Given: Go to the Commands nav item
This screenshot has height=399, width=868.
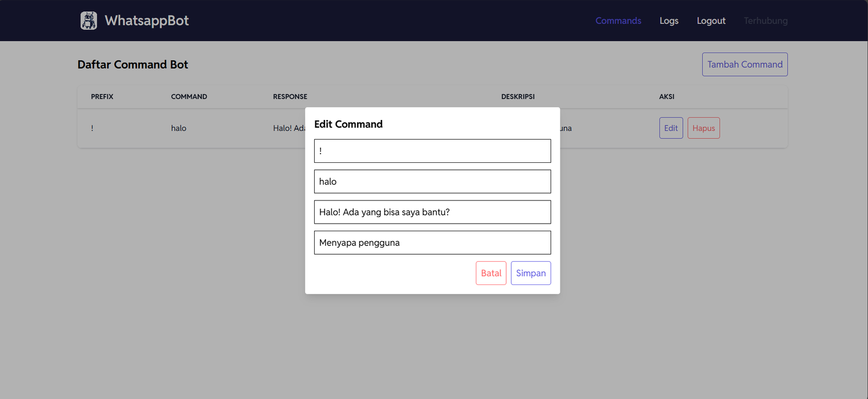Looking at the screenshot, I should click(x=618, y=21).
